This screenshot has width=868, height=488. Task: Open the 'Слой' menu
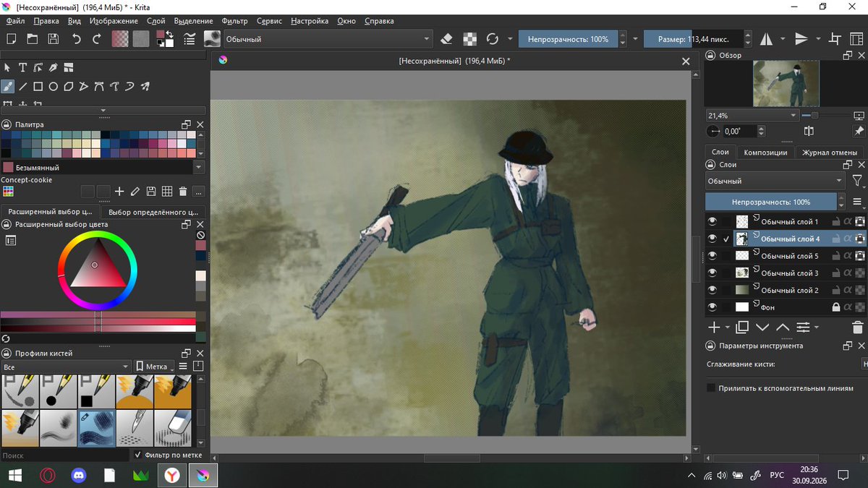[x=156, y=21]
